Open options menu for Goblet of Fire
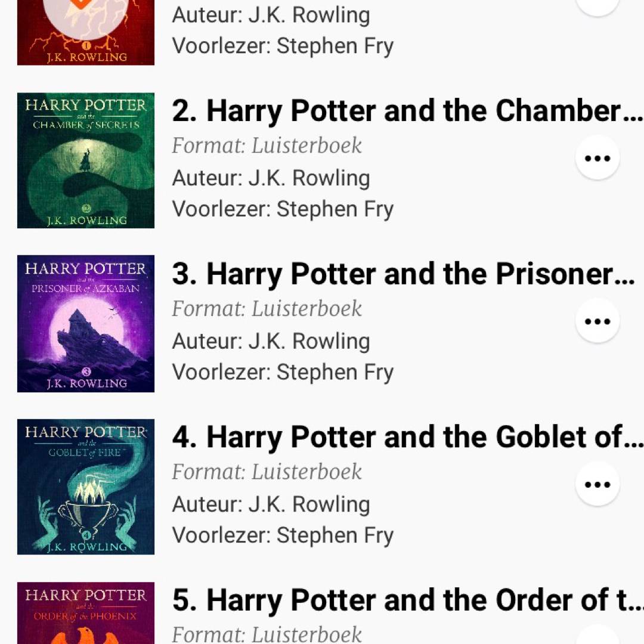The image size is (644, 644). point(597,484)
